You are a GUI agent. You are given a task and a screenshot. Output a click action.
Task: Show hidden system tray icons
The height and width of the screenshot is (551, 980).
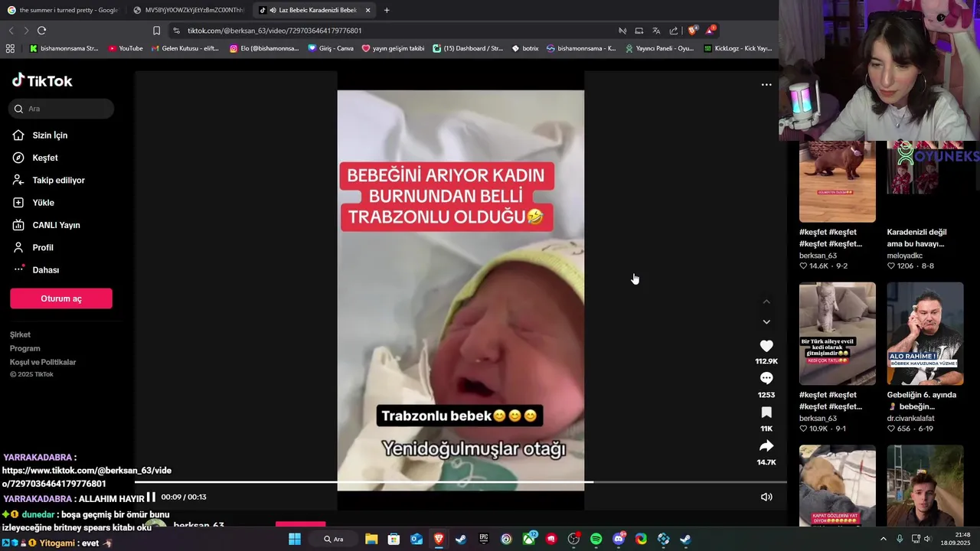click(x=883, y=539)
